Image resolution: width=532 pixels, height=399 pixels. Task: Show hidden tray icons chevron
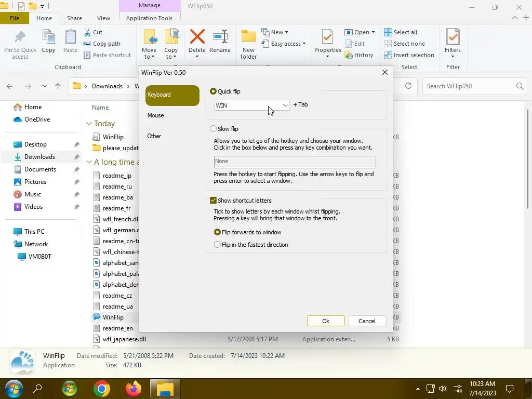tap(418, 389)
